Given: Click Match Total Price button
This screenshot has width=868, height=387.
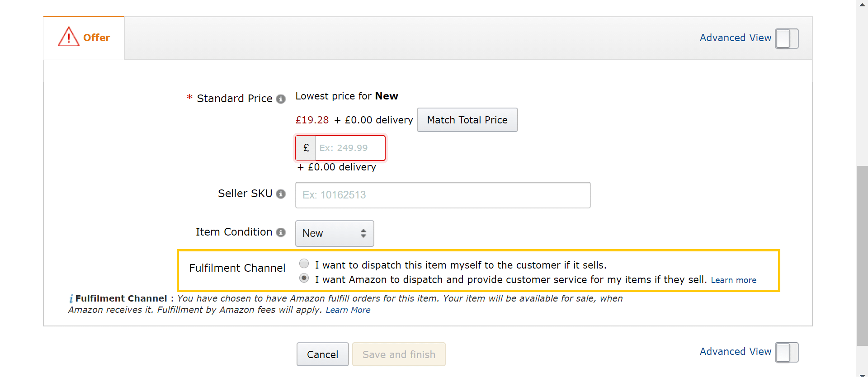Looking at the screenshot, I should 467,120.
